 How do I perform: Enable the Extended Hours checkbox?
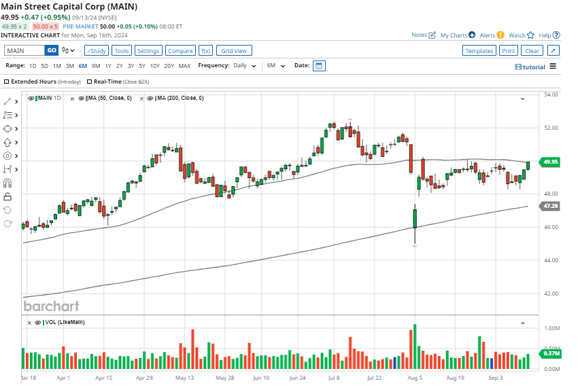click(7, 82)
